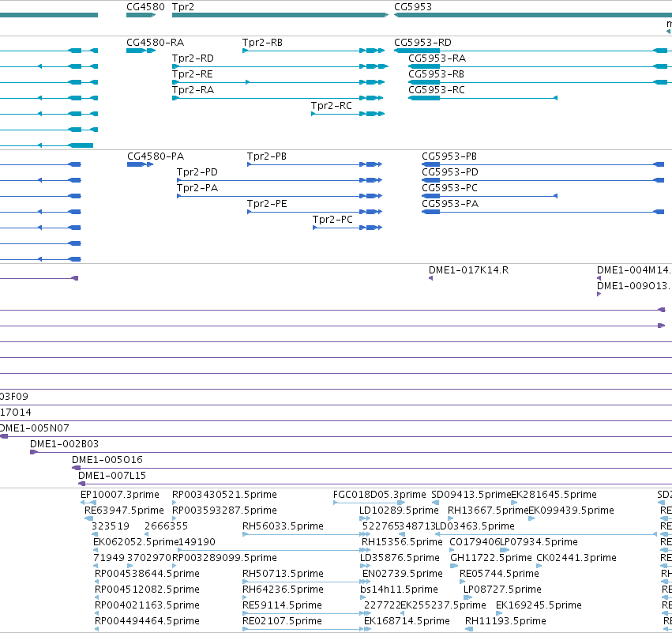Click EST RE05744.5prime
Viewport: 672px width, 633px height.
pos(499,575)
